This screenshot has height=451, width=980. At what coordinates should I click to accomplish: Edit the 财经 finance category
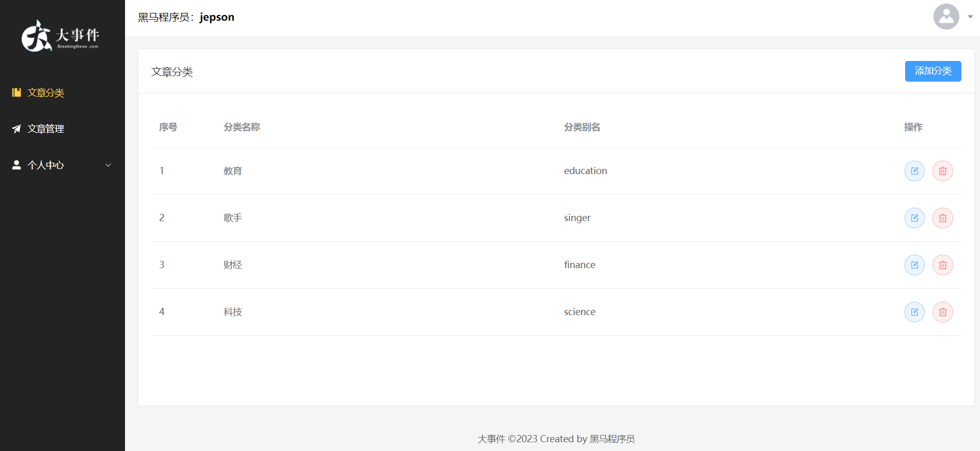914,265
